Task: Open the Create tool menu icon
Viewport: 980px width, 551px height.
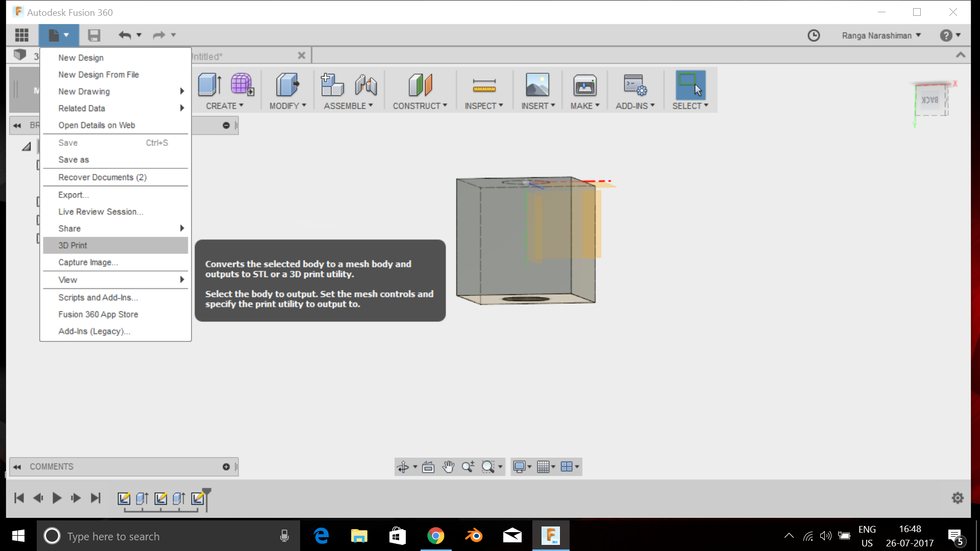Action: 209,87
